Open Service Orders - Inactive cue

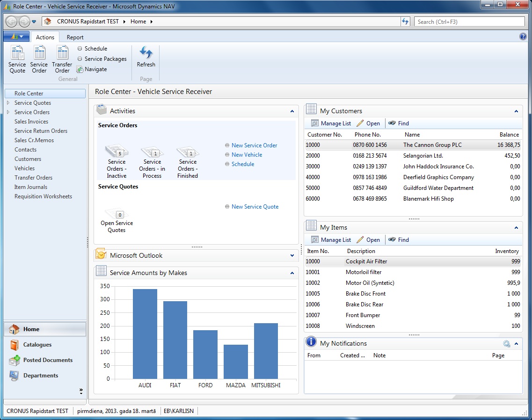(117, 161)
